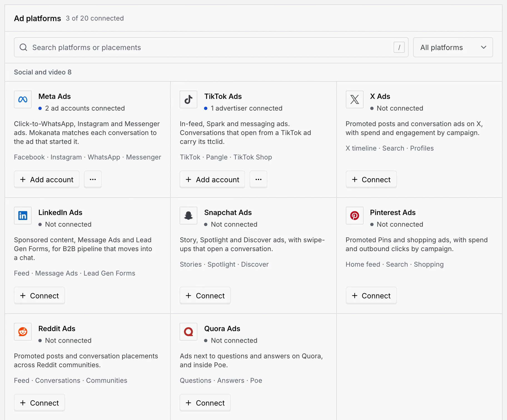Click the '3 of 20 connected' count
This screenshot has width=507, height=420.
[95, 18]
